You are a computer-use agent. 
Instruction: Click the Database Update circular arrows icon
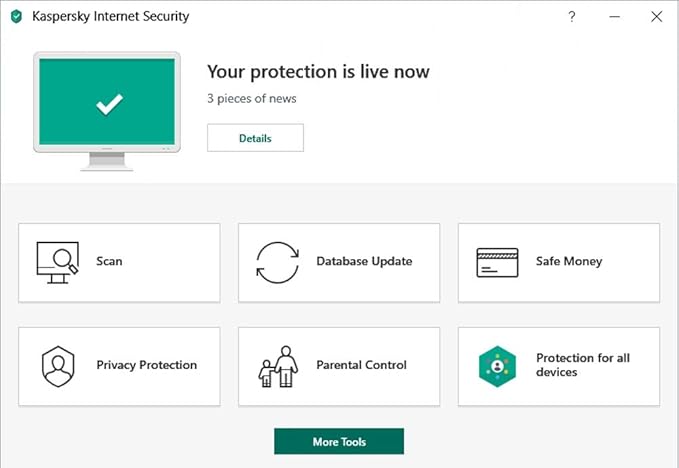277,262
